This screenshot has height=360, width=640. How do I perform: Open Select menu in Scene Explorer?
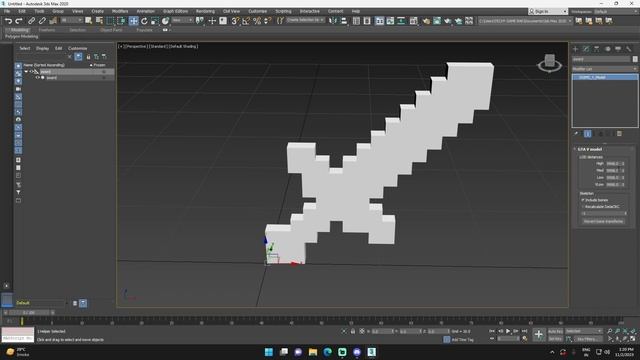click(x=24, y=48)
